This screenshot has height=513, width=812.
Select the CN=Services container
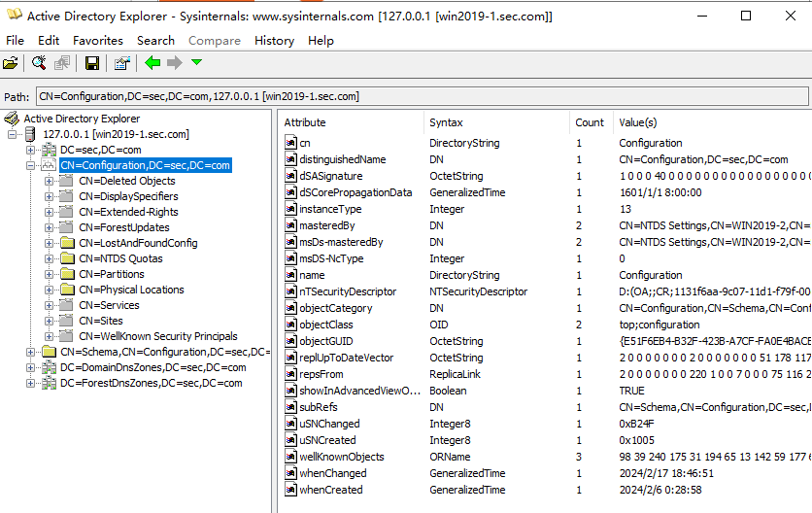(109, 305)
